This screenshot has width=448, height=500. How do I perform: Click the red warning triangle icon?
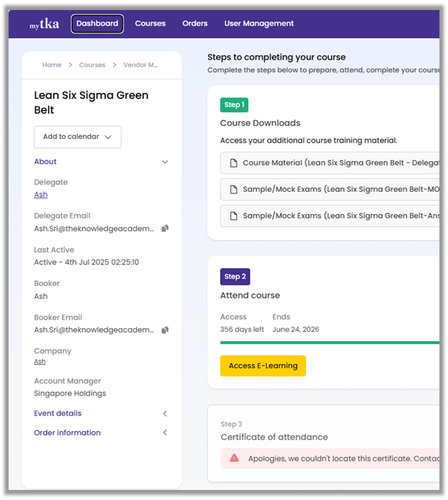coord(234,458)
